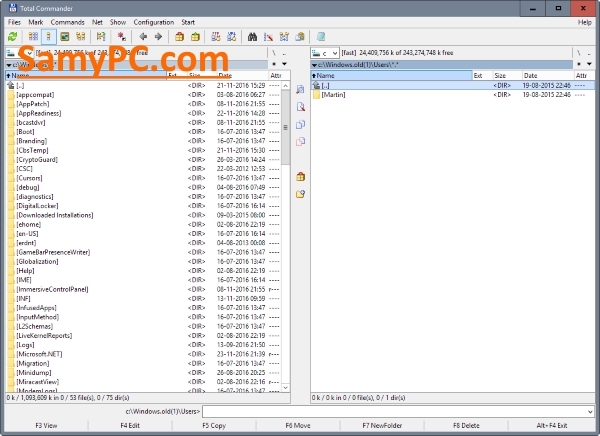Click the Move icon in the vertical button bar
600x436 pixels.
[x=300, y=142]
